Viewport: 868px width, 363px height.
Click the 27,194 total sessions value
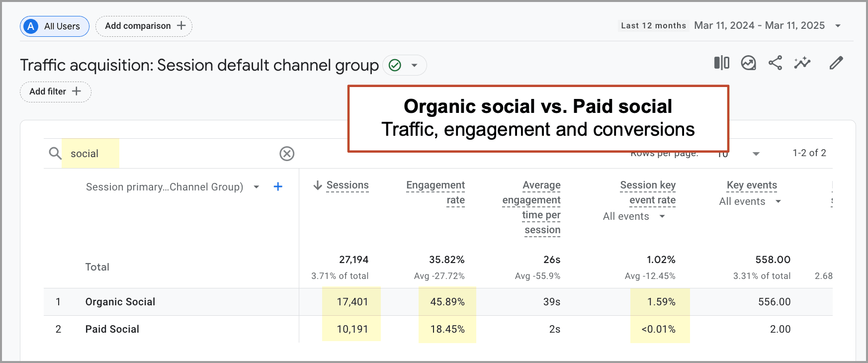click(x=354, y=260)
